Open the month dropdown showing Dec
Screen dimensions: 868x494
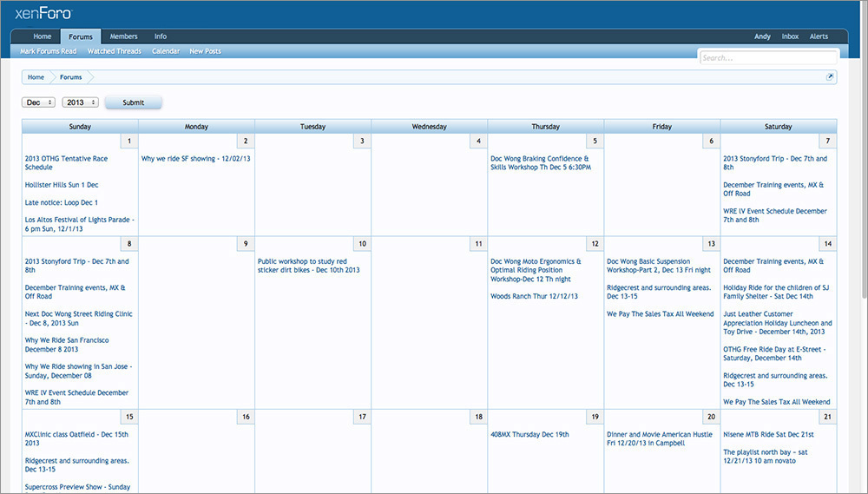(x=38, y=102)
